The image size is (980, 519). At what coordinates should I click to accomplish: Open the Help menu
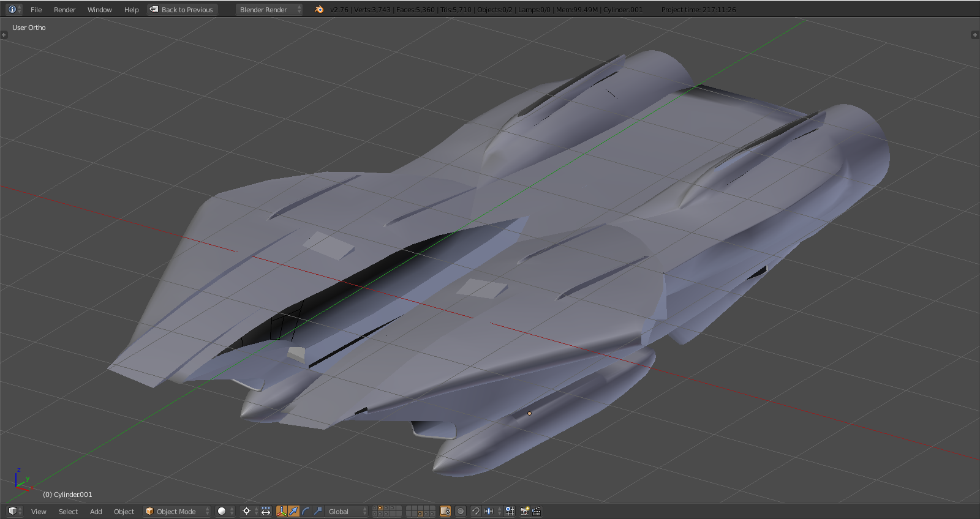[x=131, y=10]
